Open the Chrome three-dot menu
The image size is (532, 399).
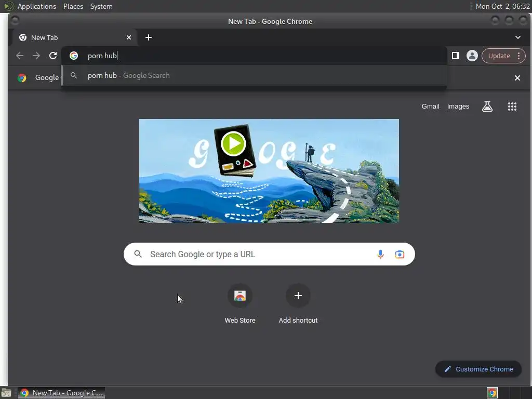click(x=518, y=56)
